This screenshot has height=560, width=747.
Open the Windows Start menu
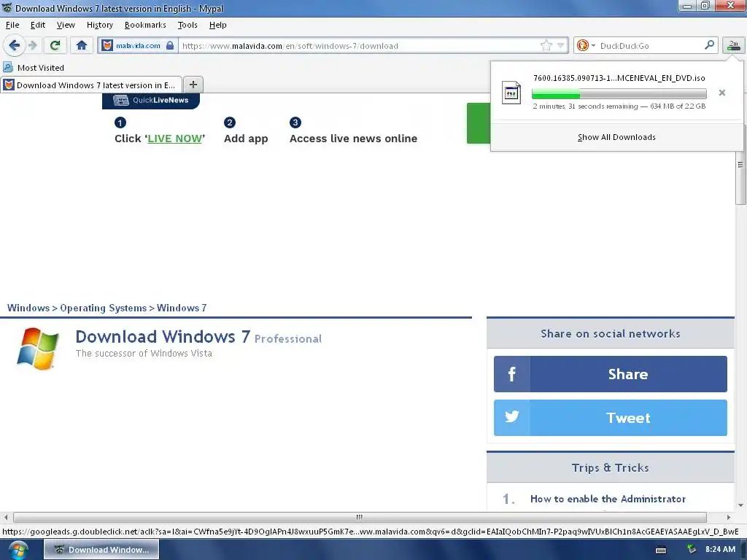pyautogui.click(x=18, y=551)
